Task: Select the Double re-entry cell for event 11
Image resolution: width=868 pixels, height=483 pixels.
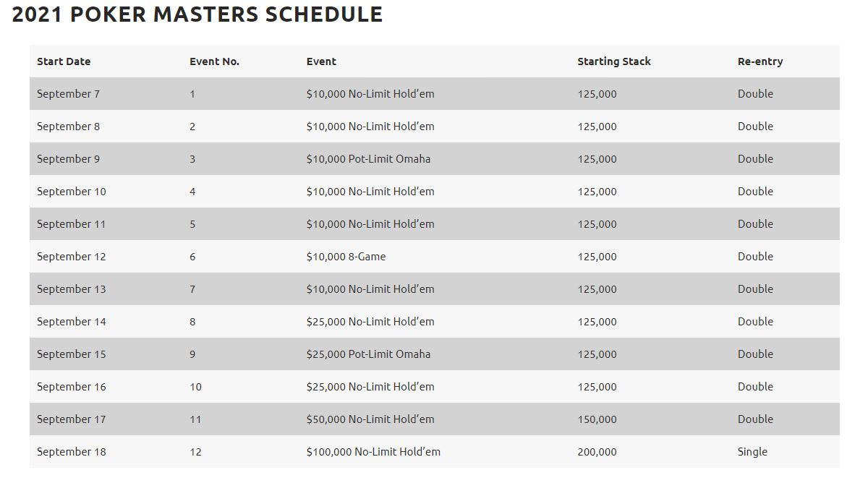Action: pyautogui.click(x=755, y=419)
